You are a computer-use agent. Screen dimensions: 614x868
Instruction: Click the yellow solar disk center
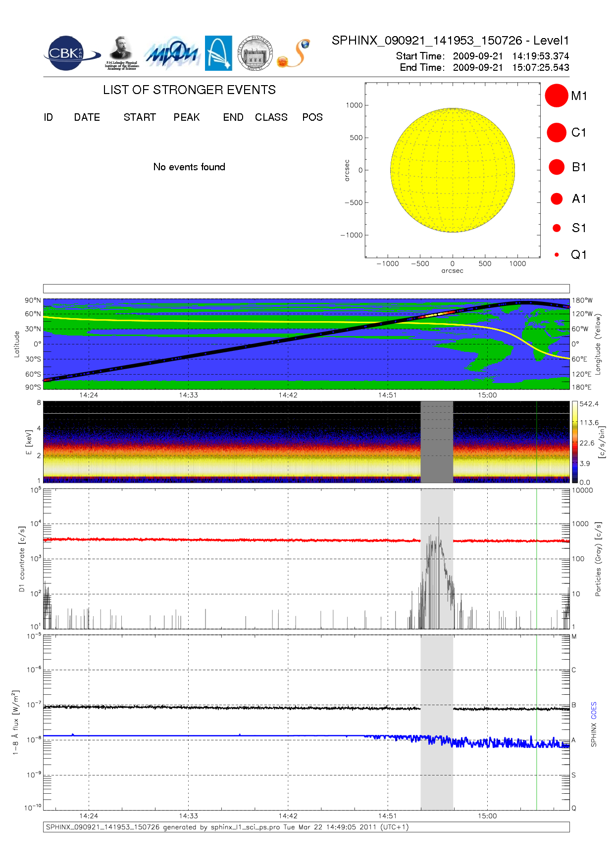(452, 170)
